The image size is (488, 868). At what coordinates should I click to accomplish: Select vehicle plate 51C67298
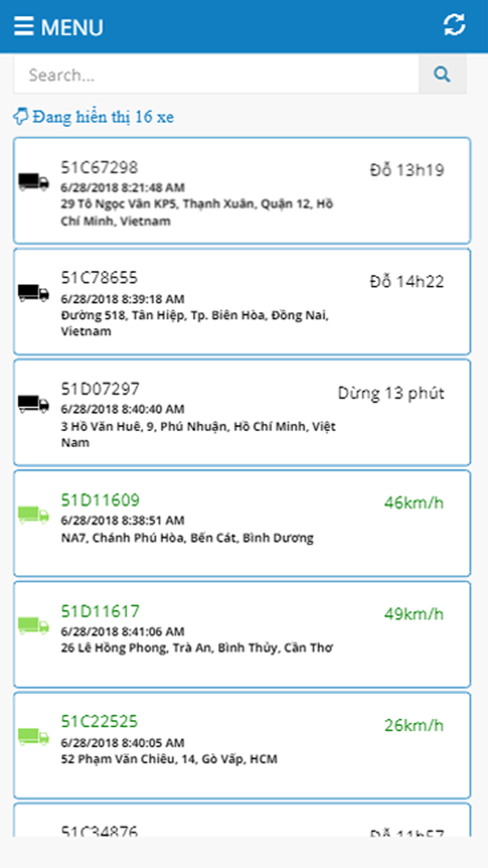[x=99, y=167]
